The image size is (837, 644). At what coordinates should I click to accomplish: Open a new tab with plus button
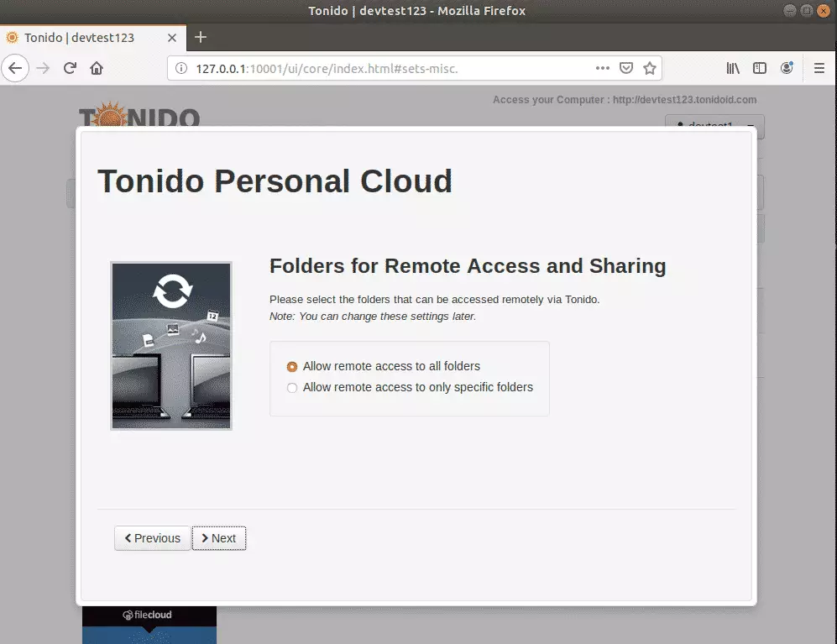[200, 38]
